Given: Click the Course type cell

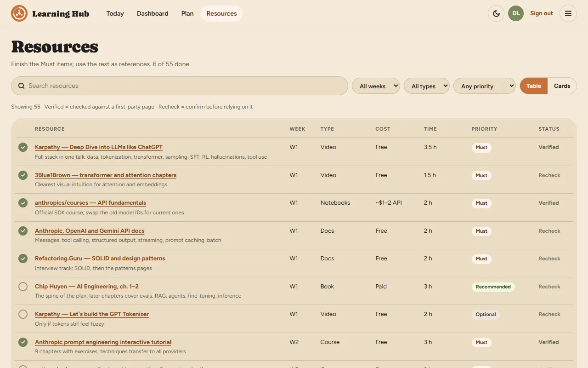Looking at the screenshot, I should [x=330, y=342].
